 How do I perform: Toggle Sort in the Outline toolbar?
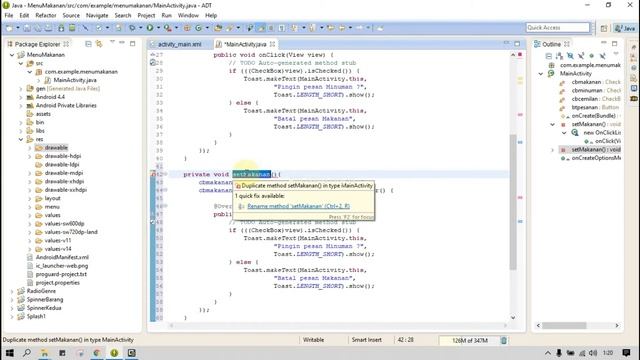(x=559, y=56)
